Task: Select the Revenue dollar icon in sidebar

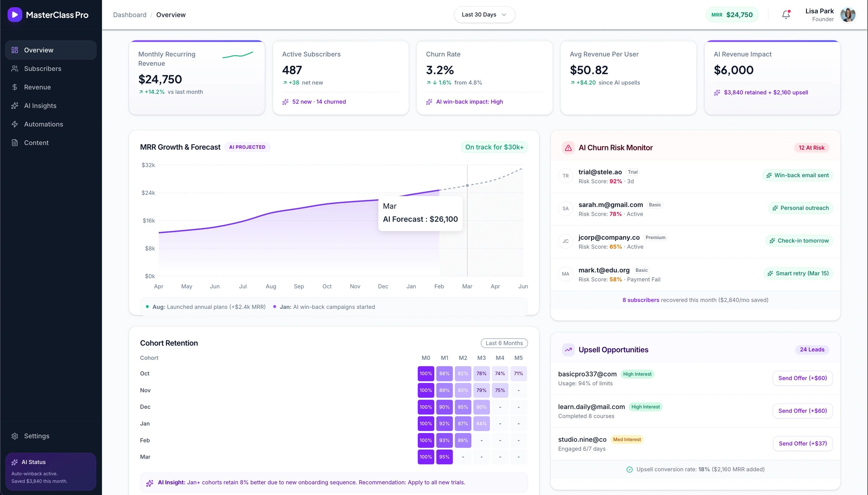Action: point(15,87)
